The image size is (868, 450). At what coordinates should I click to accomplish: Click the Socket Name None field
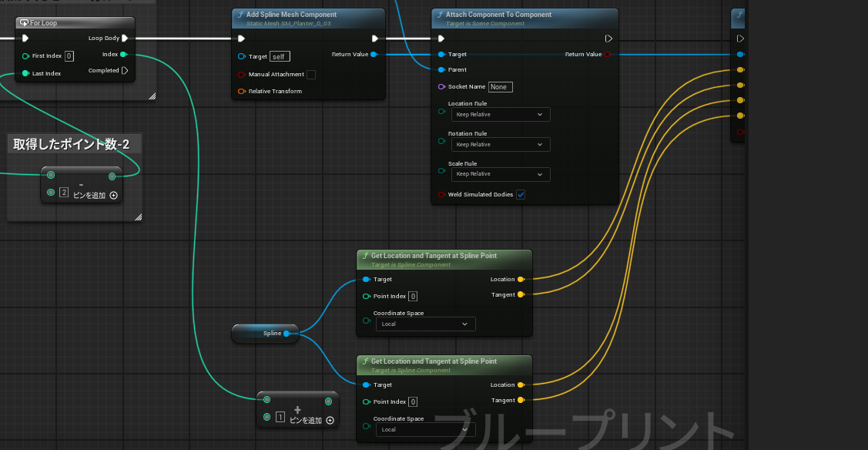tap(501, 87)
